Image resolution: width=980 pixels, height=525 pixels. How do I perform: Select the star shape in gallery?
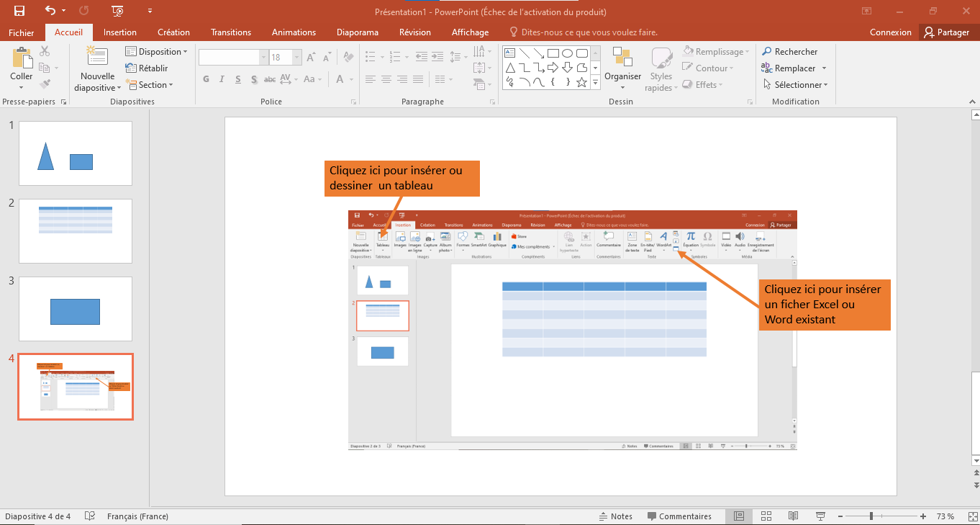coord(581,82)
